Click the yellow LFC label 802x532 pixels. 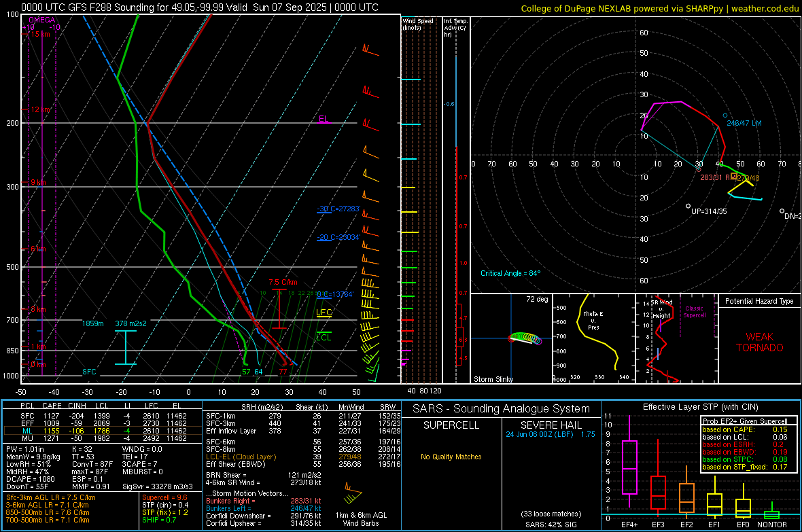(324, 312)
